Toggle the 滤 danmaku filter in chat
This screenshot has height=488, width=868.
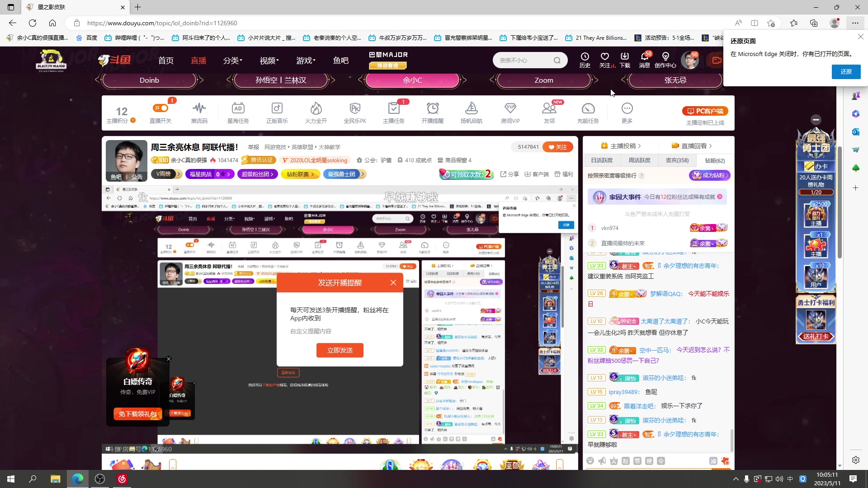(x=713, y=460)
